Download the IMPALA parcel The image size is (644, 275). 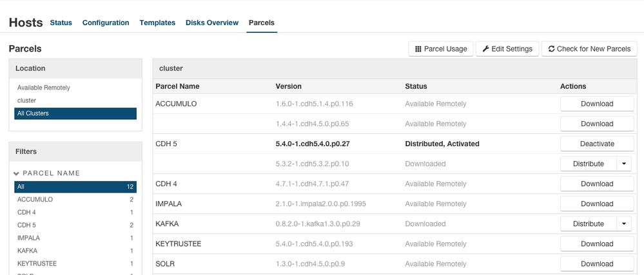[x=597, y=204]
